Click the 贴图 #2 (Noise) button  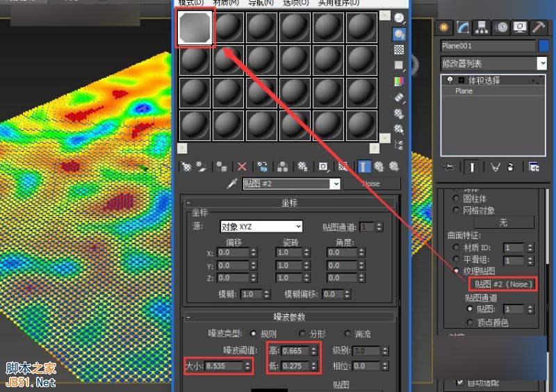[503, 284]
